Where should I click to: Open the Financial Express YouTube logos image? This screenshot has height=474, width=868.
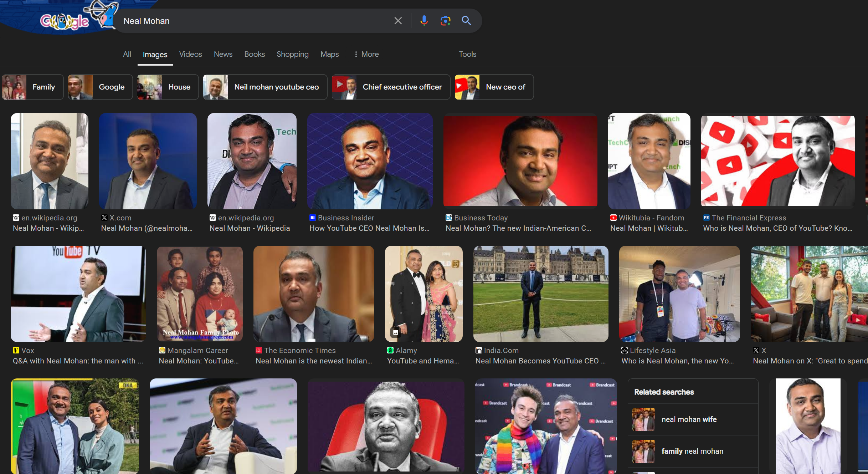point(778,161)
